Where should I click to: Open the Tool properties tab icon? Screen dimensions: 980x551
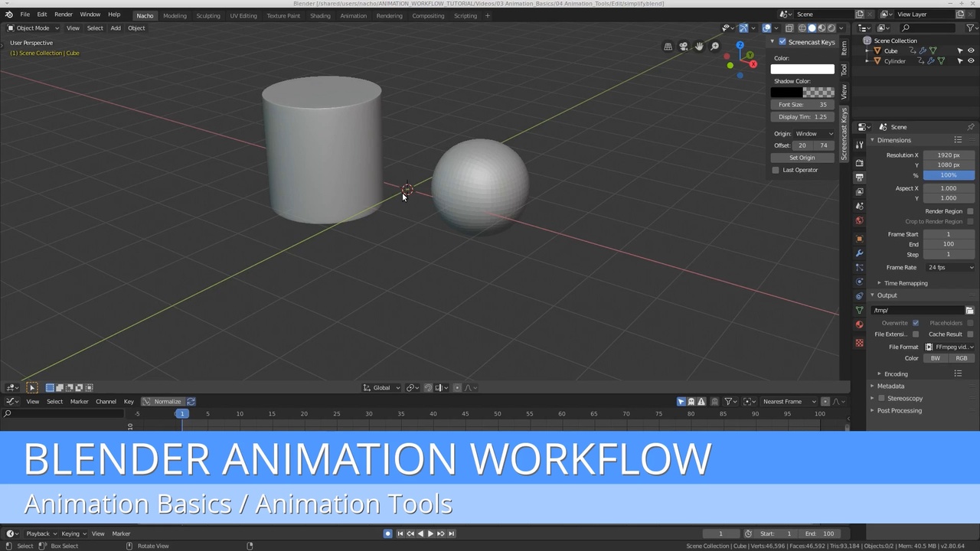pyautogui.click(x=859, y=145)
